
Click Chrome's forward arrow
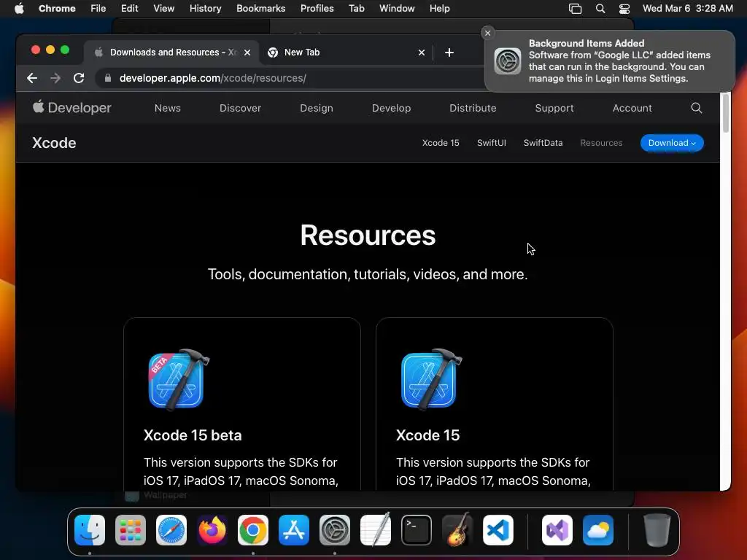click(x=55, y=78)
